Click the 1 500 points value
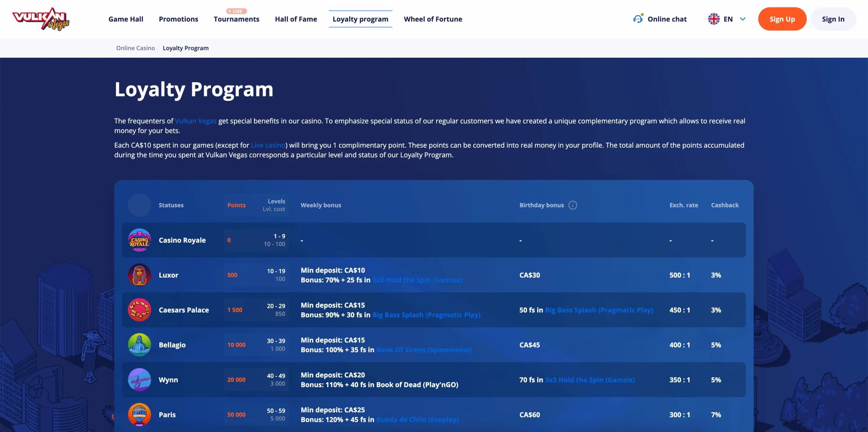Image resolution: width=868 pixels, height=432 pixels. [x=235, y=310]
